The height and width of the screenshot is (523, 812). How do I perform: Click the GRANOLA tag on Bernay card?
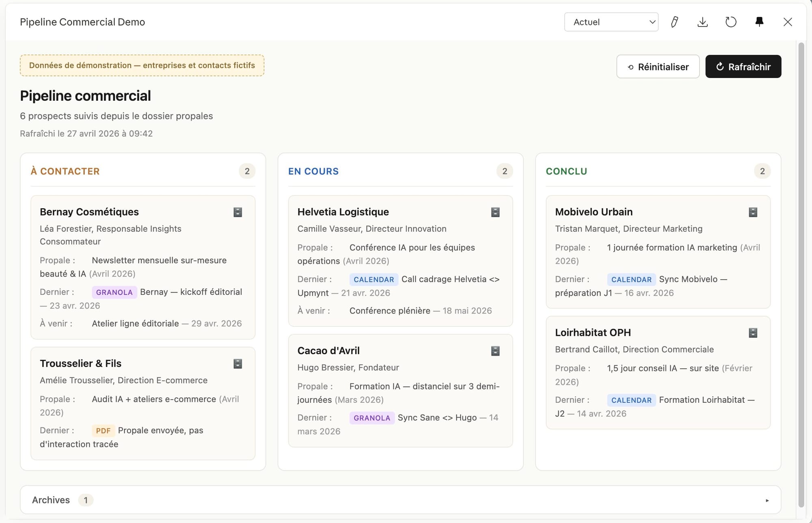tap(114, 292)
